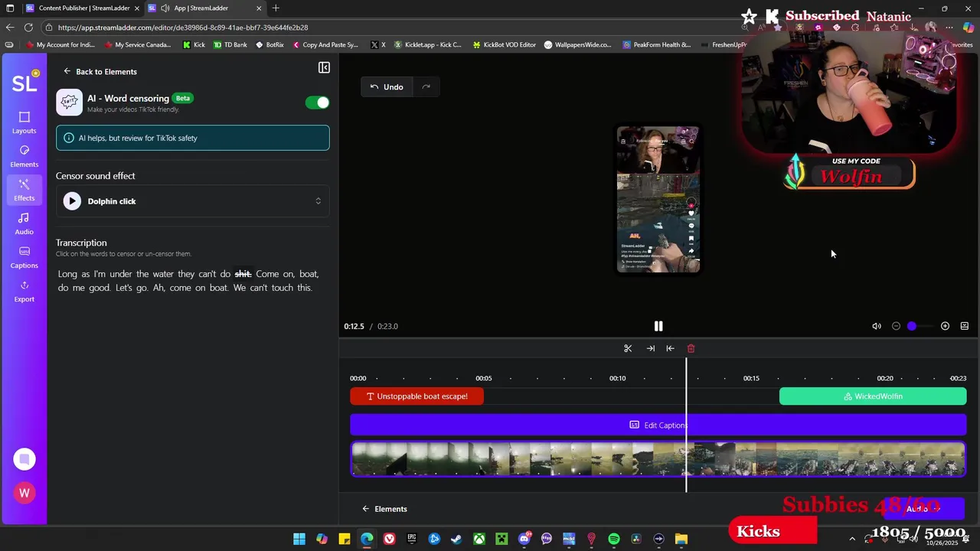Collapse the side panel with panel icon
The width and height of the screenshot is (980, 551).
(x=324, y=68)
